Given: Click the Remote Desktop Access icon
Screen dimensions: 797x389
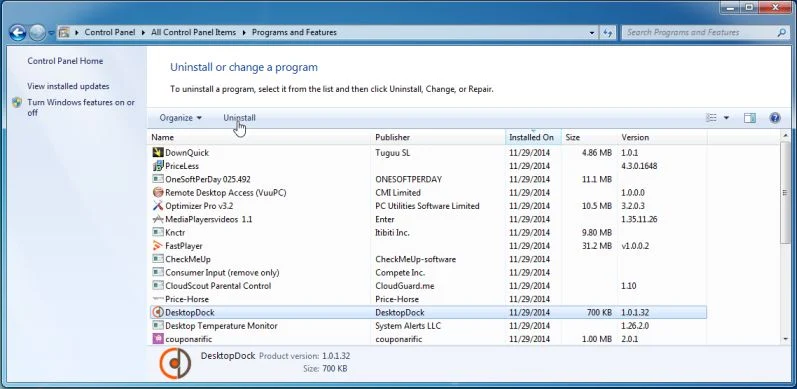Looking at the screenshot, I should click(158, 193).
